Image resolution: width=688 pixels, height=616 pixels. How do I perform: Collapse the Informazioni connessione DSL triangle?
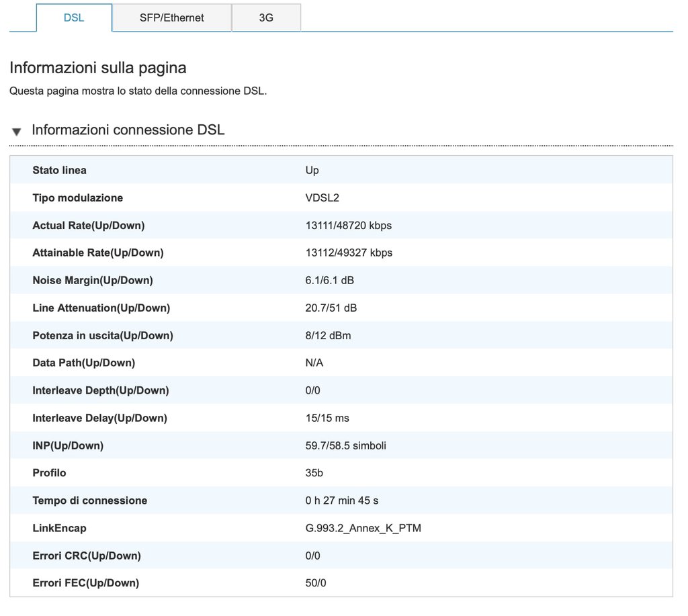tap(17, 132)
